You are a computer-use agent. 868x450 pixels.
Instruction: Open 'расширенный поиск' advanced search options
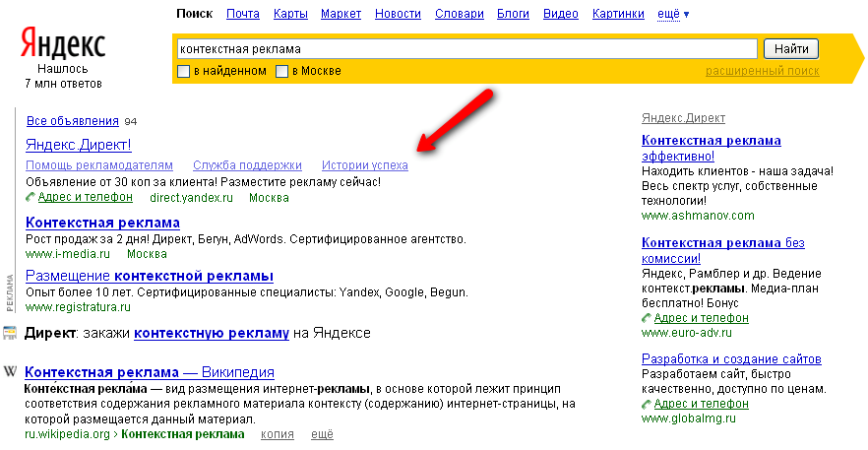coord(762,71)
